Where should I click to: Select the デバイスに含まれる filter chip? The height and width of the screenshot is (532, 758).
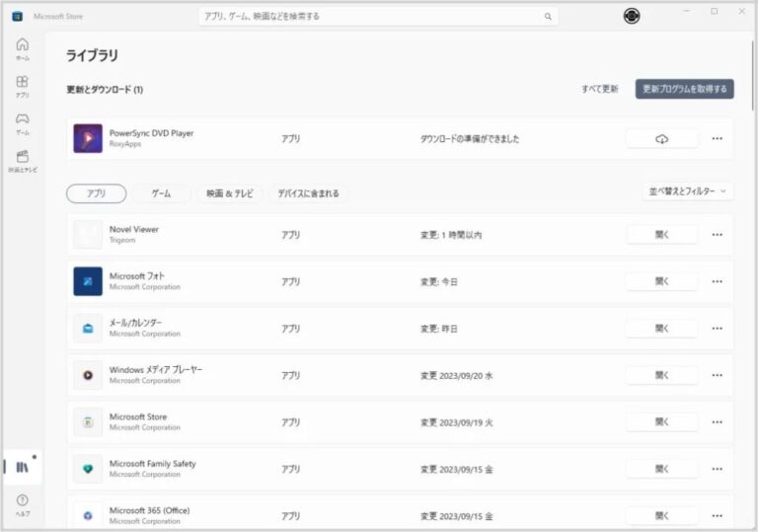(x=308, y=193)
